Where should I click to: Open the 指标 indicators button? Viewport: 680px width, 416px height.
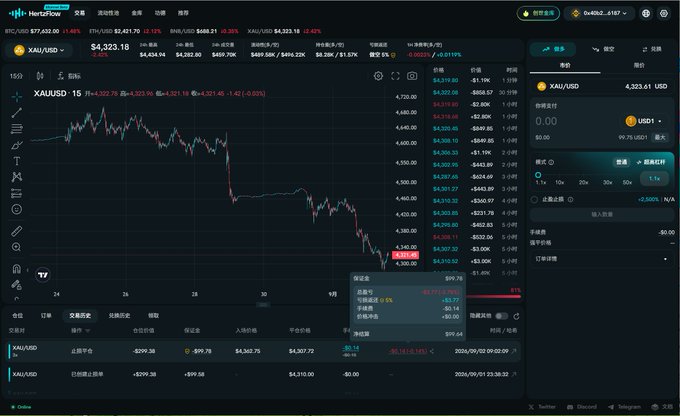(x=69, y=76)
